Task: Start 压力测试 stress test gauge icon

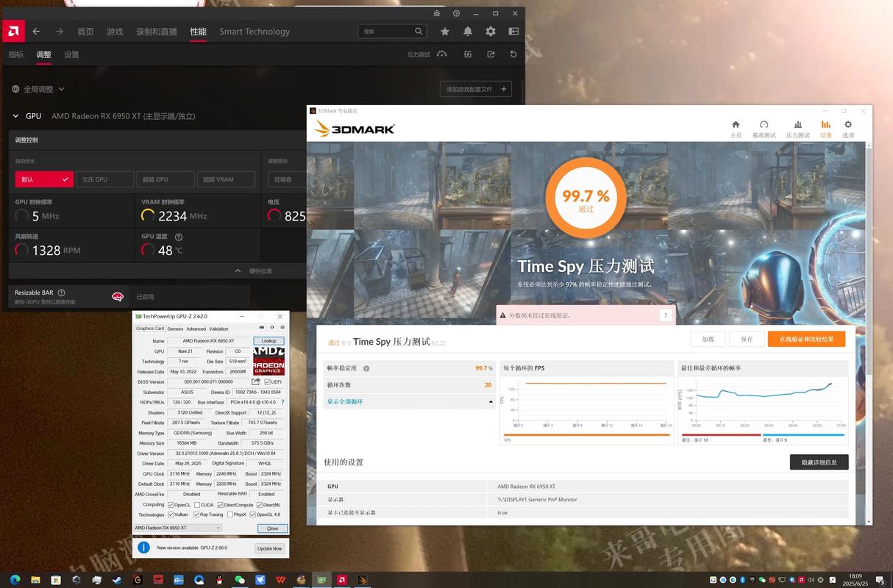Action: tap(441, 54)
